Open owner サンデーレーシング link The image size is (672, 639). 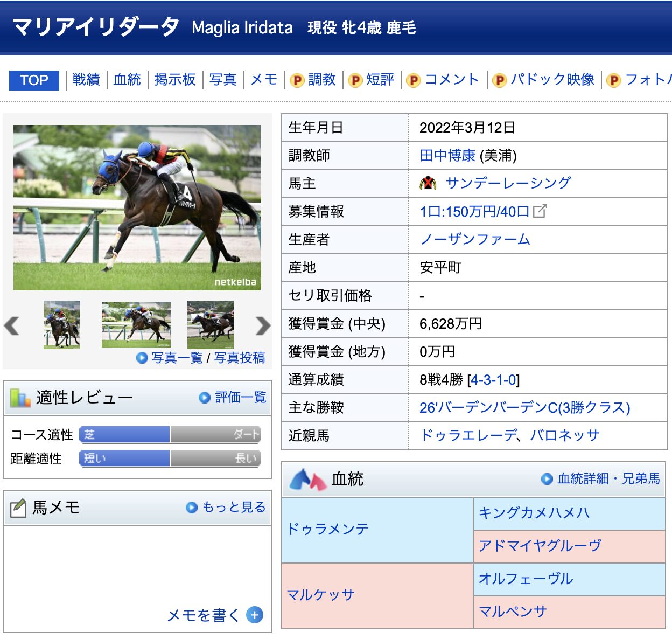(x=508, y=184)
